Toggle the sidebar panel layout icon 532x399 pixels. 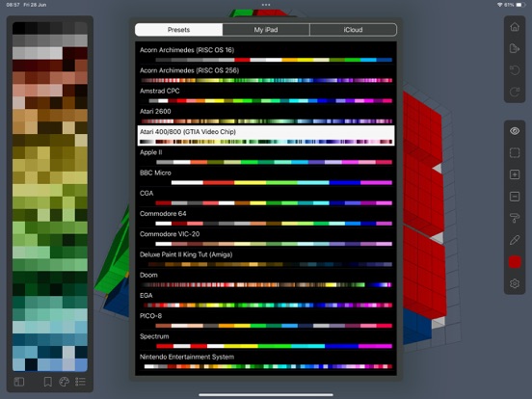pyautogui.click(x=19, y=382)
